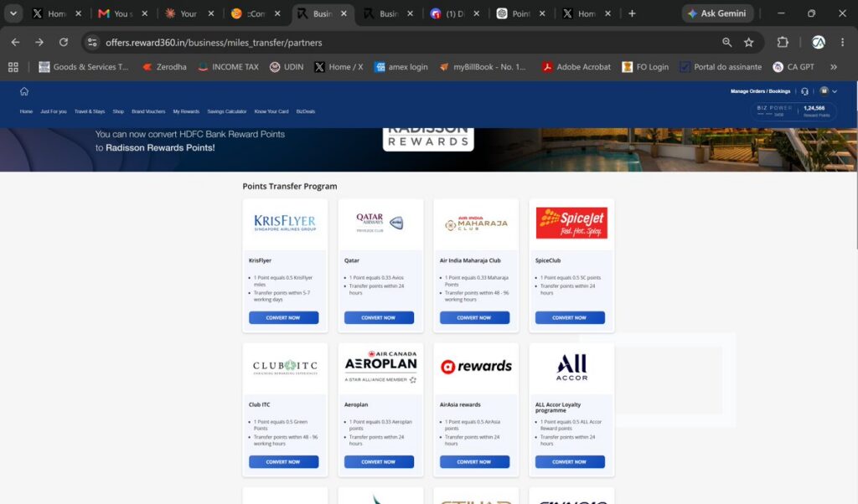Convert points to SpiceClub
The image size is (858, 504).
(x=570, y=317)
